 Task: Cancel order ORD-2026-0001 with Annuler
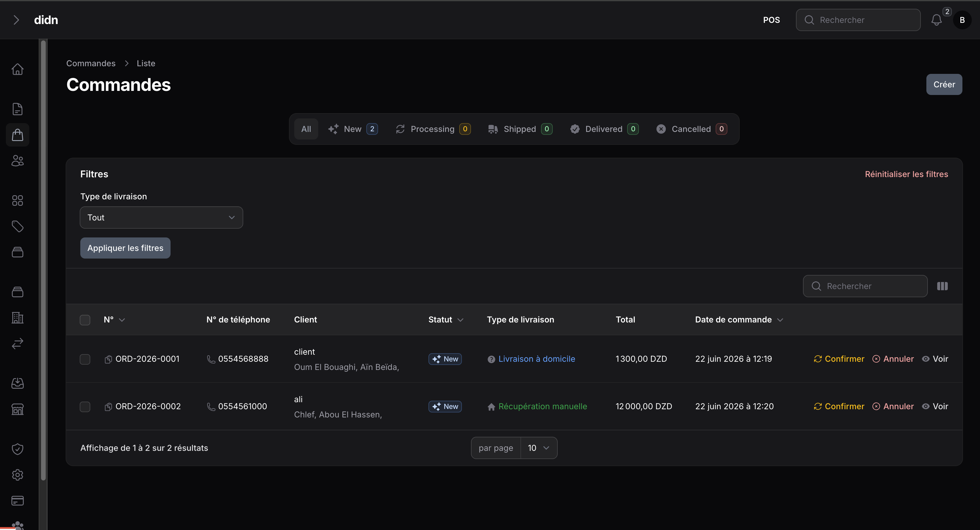tap(893, 359)
